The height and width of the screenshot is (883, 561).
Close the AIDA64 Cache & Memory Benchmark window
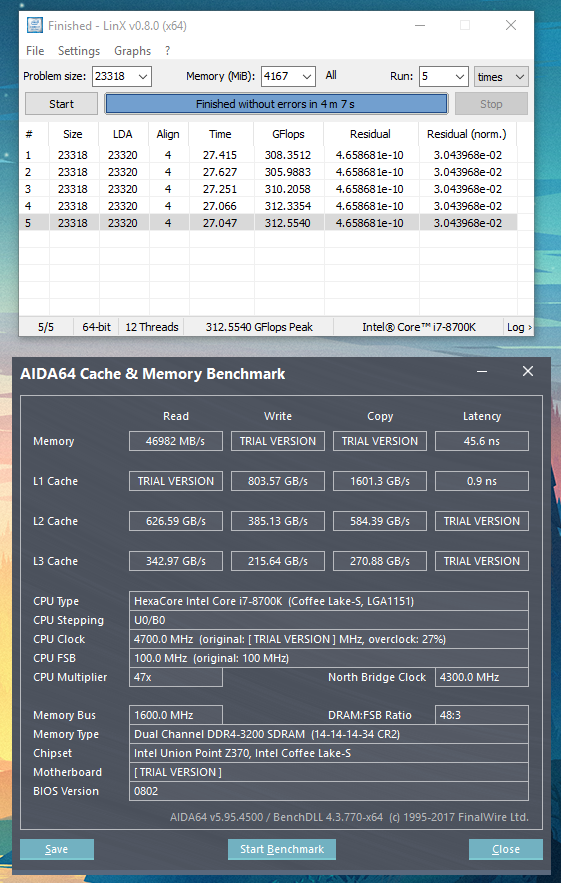point(528,371)
